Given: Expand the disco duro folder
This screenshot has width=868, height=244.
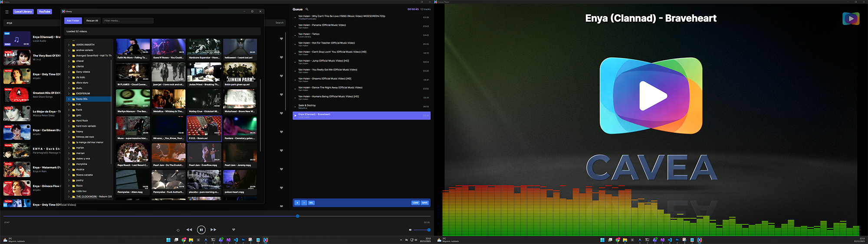Looking at the screenshot, I should (x=69, y=83).
